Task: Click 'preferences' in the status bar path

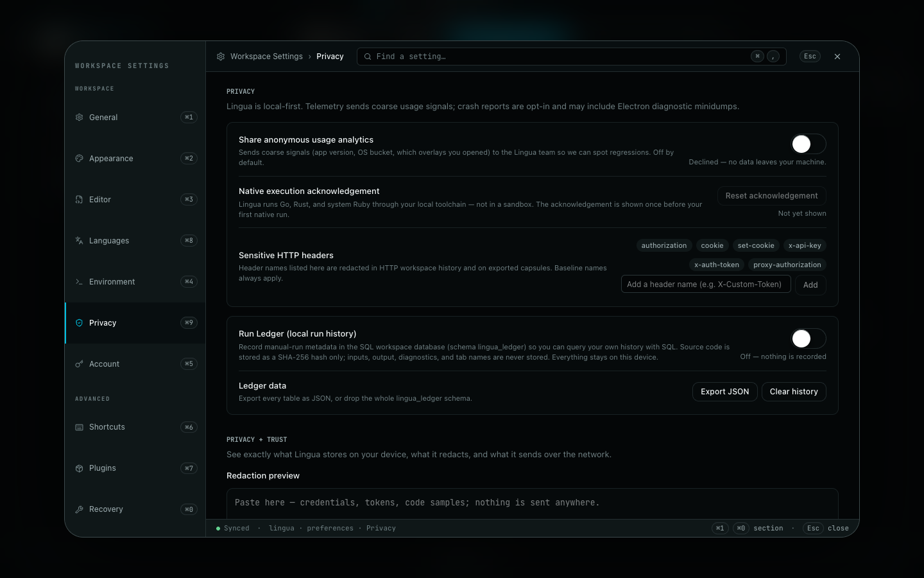Action: 330,529
